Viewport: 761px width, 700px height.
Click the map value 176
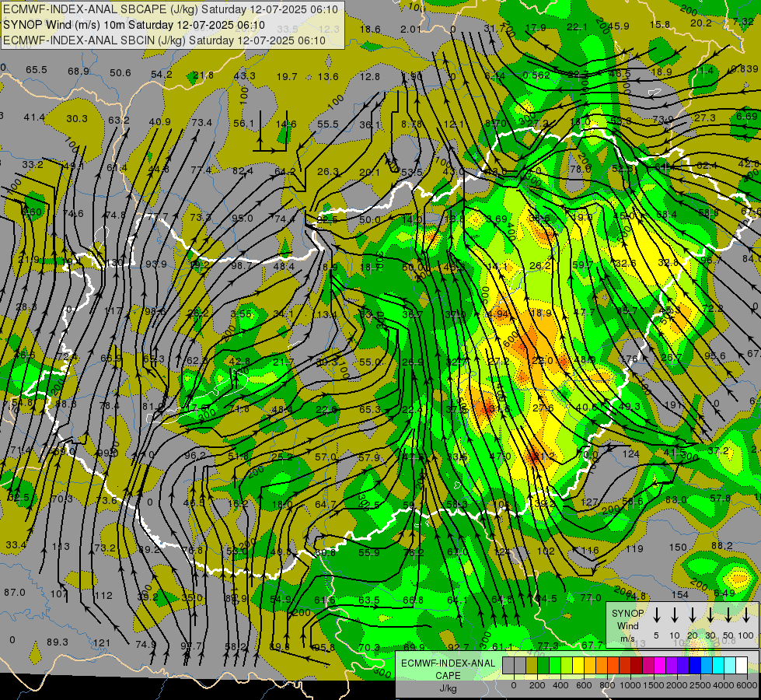pyautogui.click(x=630, y=359)
